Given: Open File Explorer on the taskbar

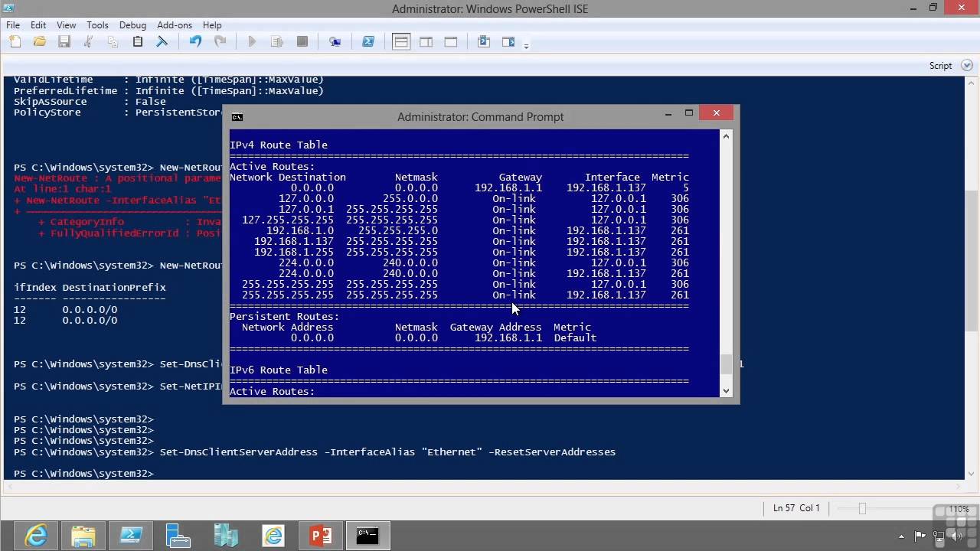Looking at the screenshot, I should point(83,536).
